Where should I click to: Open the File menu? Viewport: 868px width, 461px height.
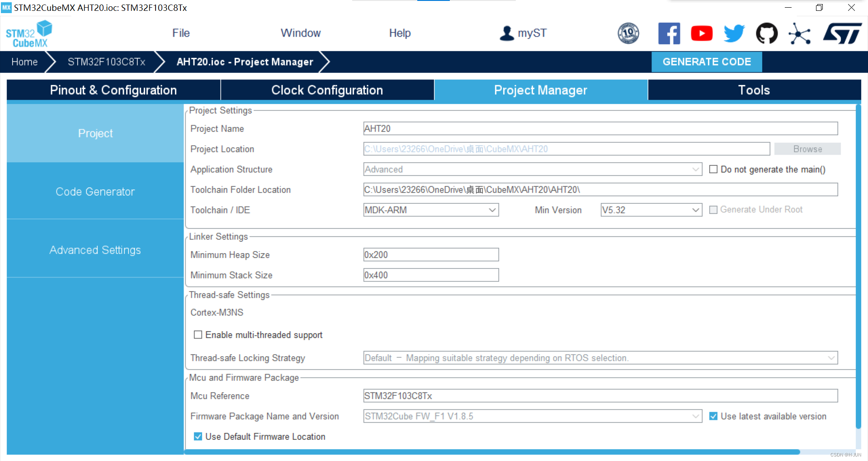click(x=181, y=33)
